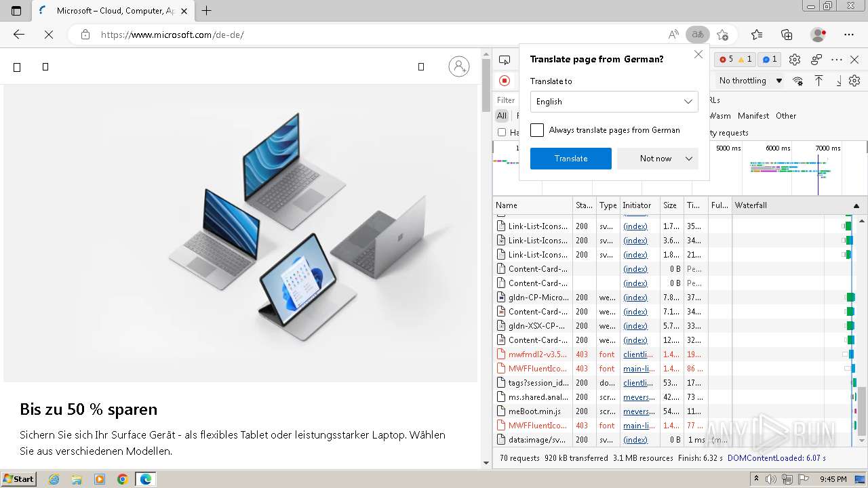The image size is (868, 488).
Task: Open the Translate to language dropdown
Action: pos(614,102)
